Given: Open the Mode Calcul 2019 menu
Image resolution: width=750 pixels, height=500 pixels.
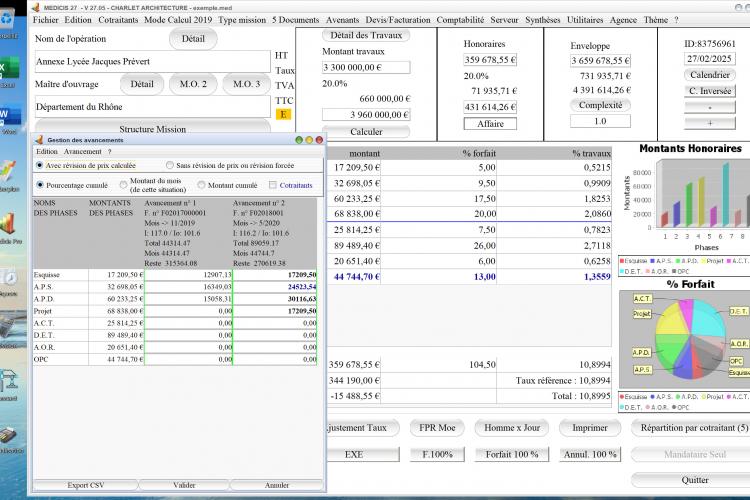Looking at the screenshot, I should point(178,20).
